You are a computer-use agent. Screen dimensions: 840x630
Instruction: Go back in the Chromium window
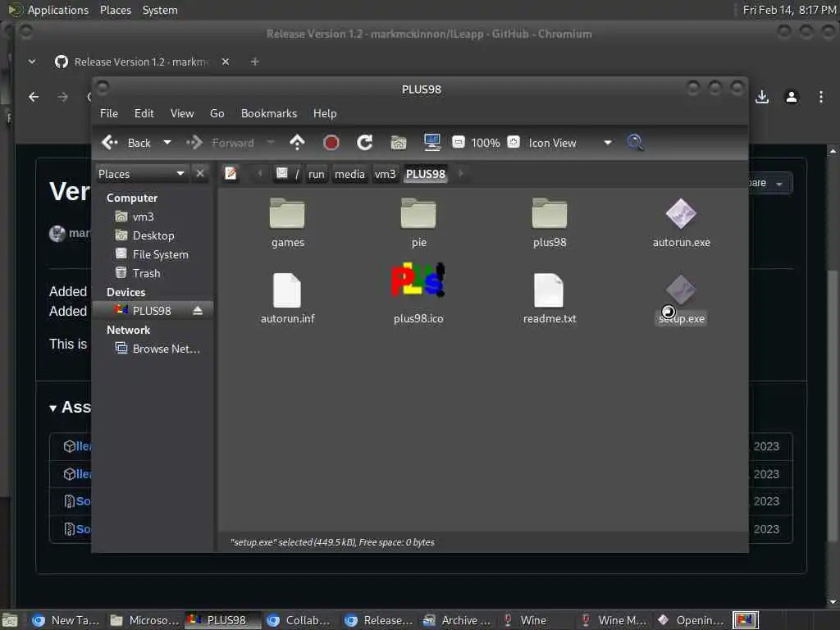click(x=34, y=97)
